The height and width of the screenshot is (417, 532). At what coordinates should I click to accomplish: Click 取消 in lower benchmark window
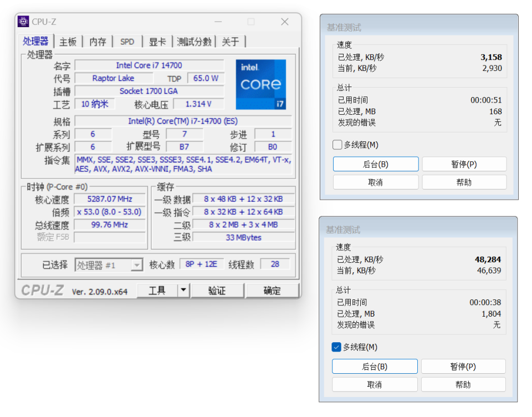click(x=375, y=385)
